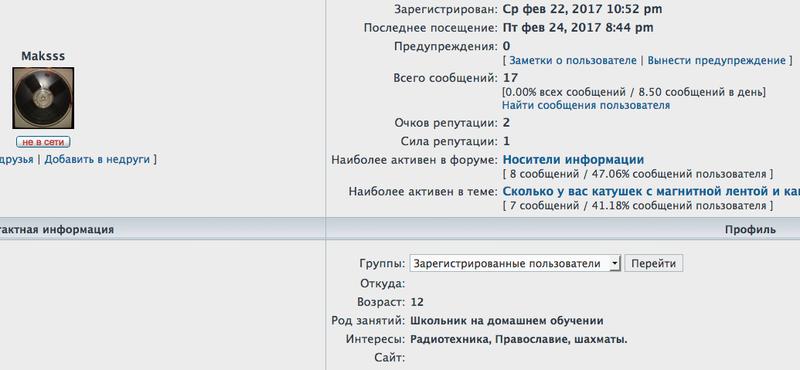Image resolution: width=800 pixels, height=370 pixels.
Task: Click registration date 'Ср фев 22, 2017 10:52 pm'
Action: pyautogui.click(x=583, y=9)
